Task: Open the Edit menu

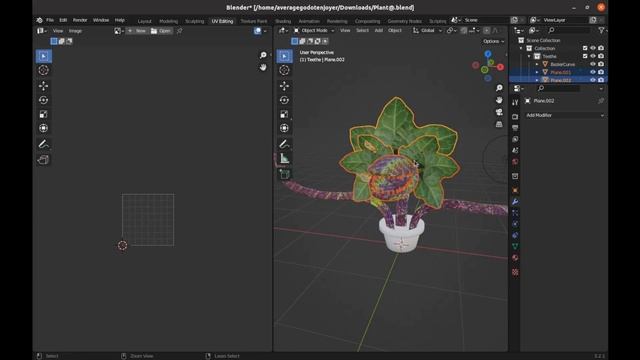Action: [x=63, y=20]
